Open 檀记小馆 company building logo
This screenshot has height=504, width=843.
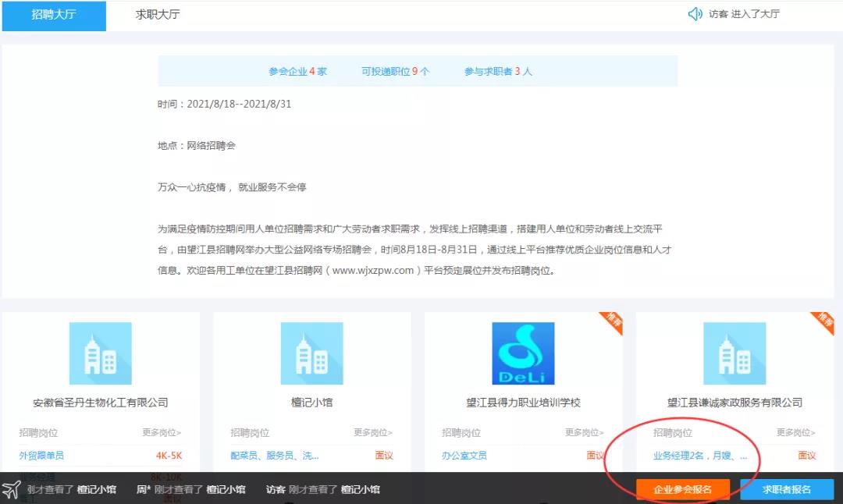311,353
